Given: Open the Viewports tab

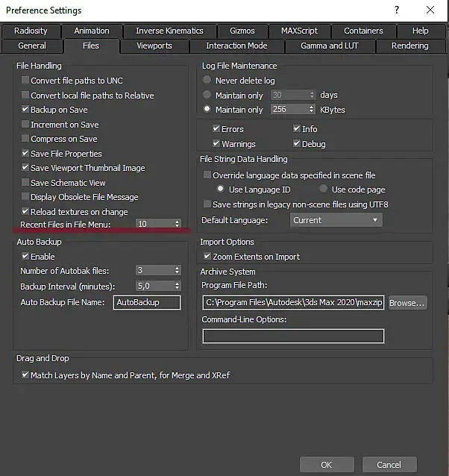Looking at the screenshot, I should 154,46.
